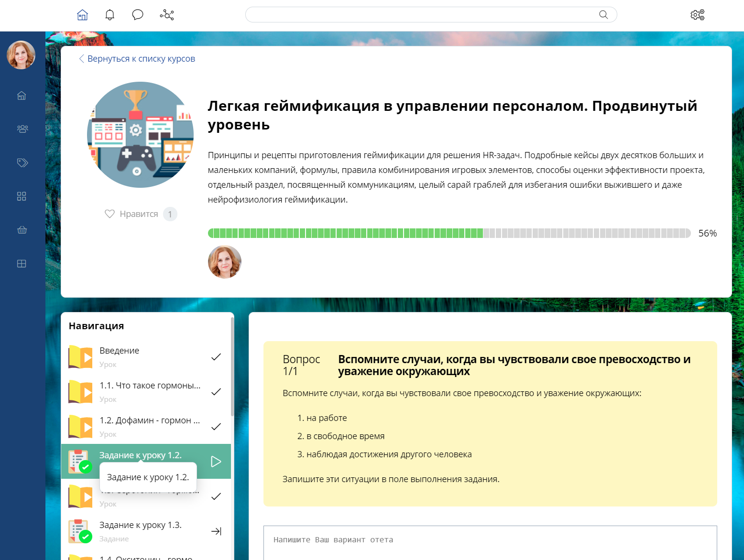
Task: Click the option "1. на работе"
Action: pyautogui.click(x=322, y=418)
